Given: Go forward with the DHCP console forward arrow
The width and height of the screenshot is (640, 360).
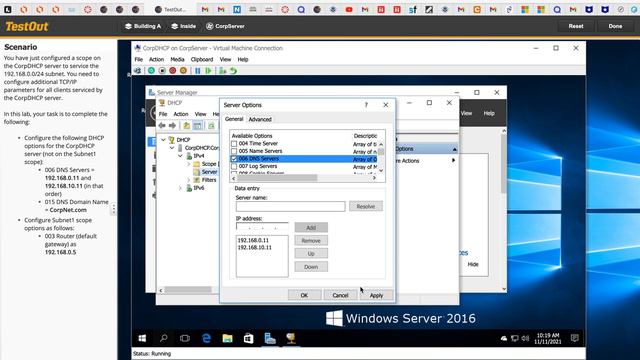Looking at the screenshot, I should (172, 125).
